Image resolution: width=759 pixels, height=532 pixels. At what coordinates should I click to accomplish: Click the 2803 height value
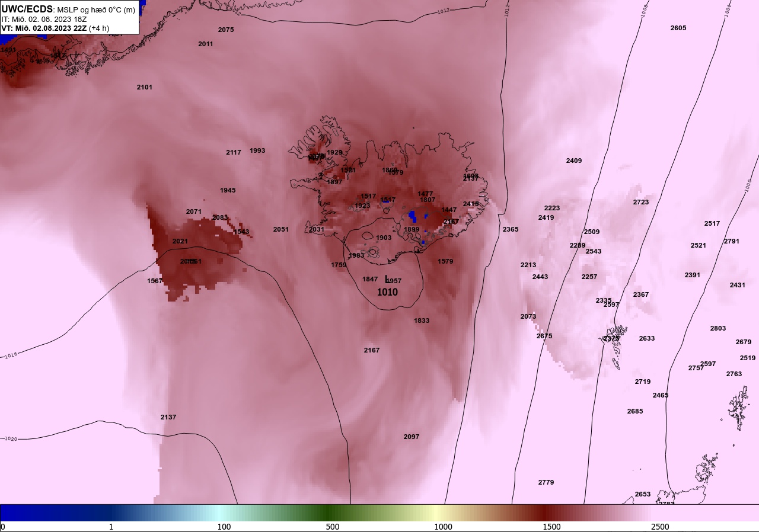718,328
